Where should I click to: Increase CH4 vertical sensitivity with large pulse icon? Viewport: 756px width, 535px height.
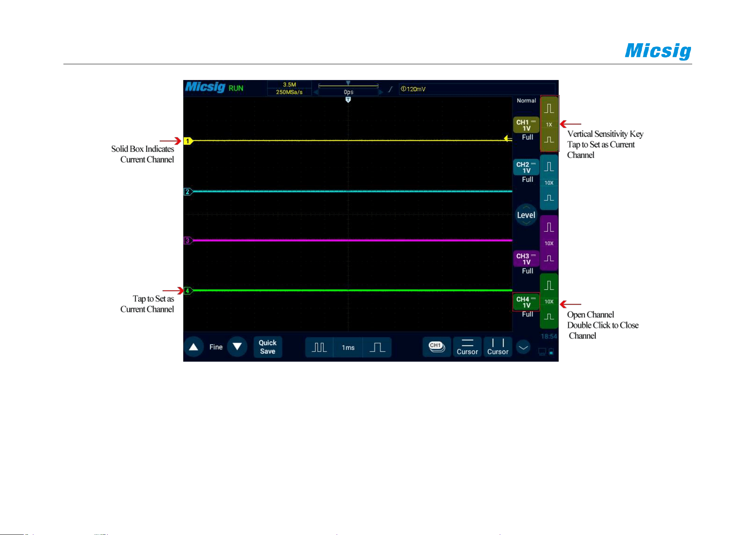click(549, 286)
